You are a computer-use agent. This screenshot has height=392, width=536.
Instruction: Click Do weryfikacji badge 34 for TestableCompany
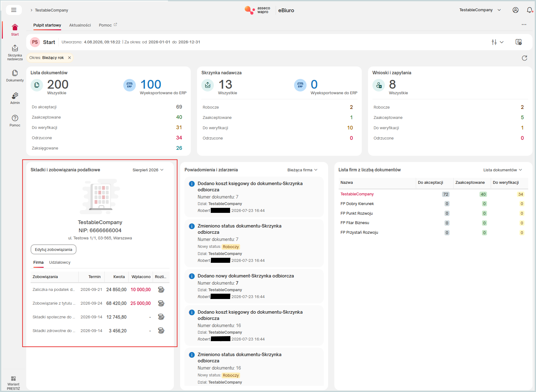tap(521, 194)
